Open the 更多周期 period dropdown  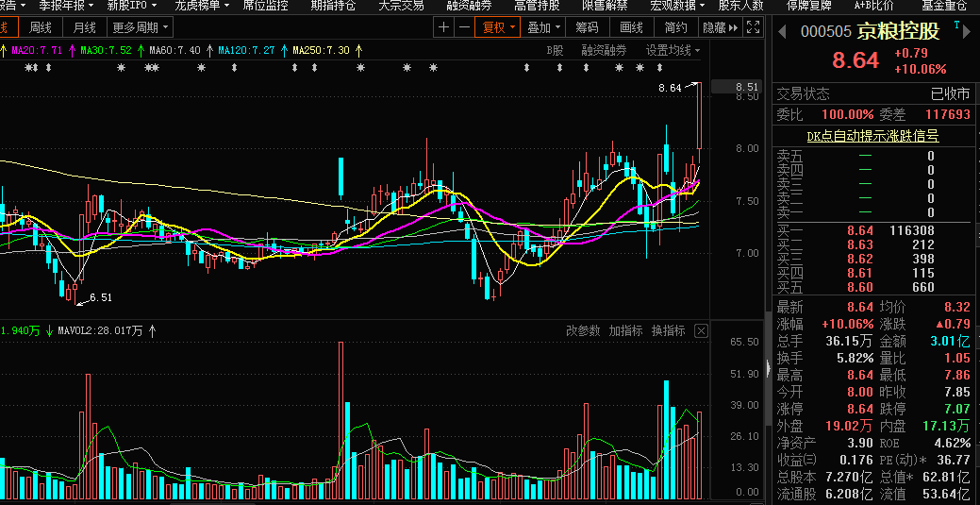point(140,28)
